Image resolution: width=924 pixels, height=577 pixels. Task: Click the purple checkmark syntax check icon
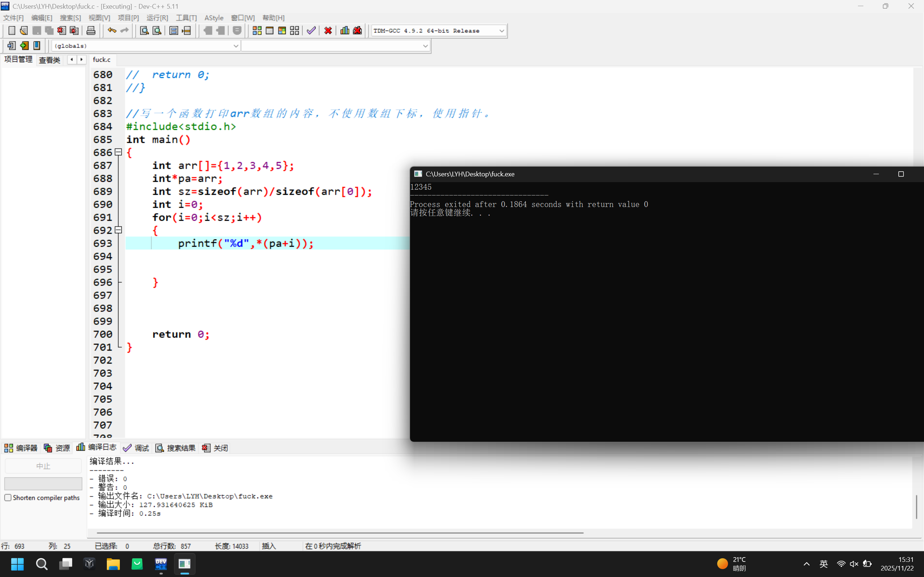[311, 31]
